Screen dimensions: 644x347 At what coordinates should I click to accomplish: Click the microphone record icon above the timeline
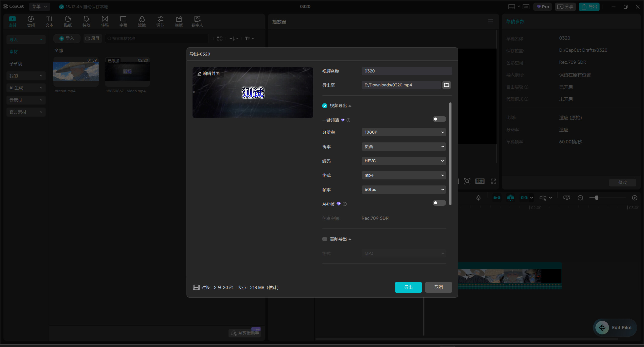pyautogui.click(x=478, y=198)
